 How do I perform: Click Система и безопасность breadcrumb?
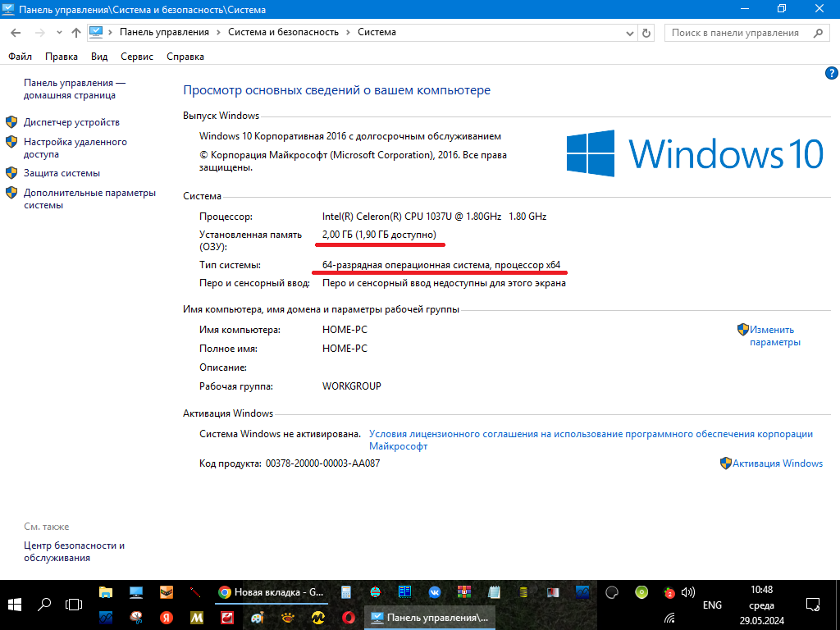click(x=283, y=32)
